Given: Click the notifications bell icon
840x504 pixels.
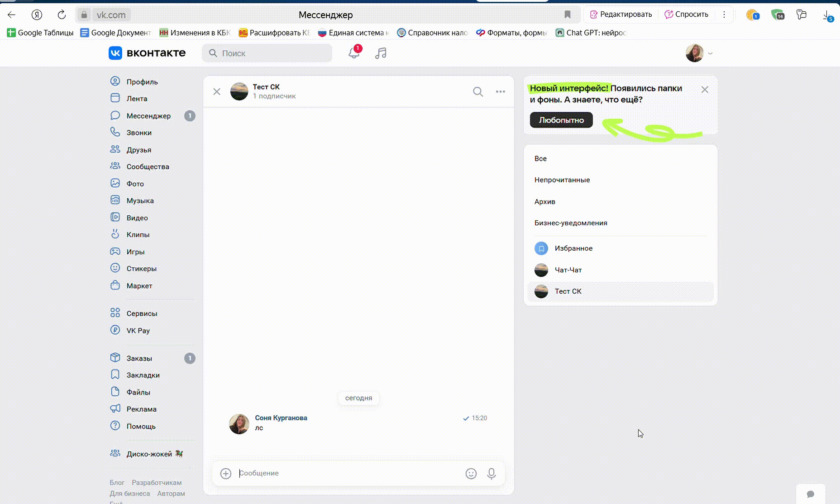Looking at the screenshot, I should point(353,53).
